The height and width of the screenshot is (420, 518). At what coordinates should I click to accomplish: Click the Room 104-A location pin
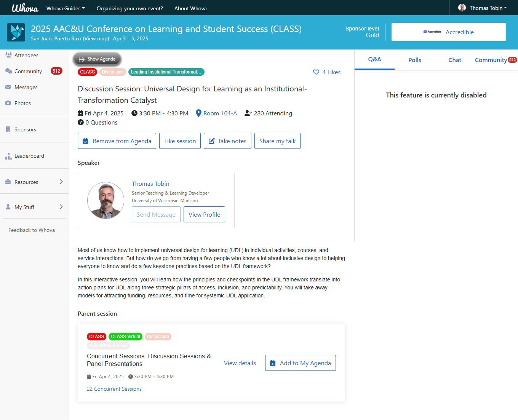tap(198, 113)
